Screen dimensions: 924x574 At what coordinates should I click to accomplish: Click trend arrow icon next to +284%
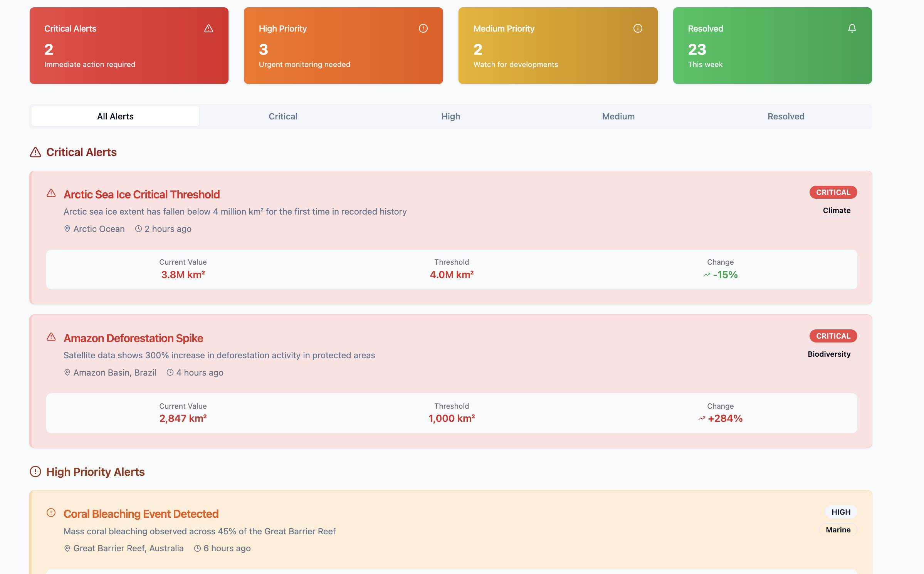[x=702, y=419]
